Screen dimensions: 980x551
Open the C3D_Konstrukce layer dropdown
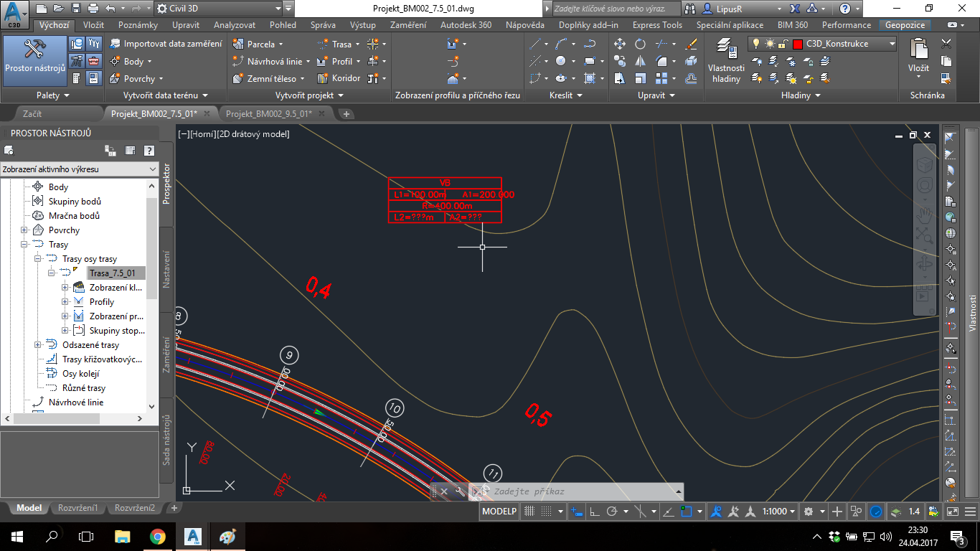coord(892,44)
